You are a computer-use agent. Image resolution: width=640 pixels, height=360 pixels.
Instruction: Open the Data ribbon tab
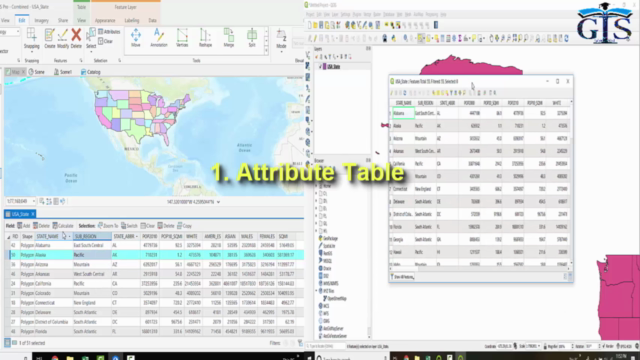[152, 20]
